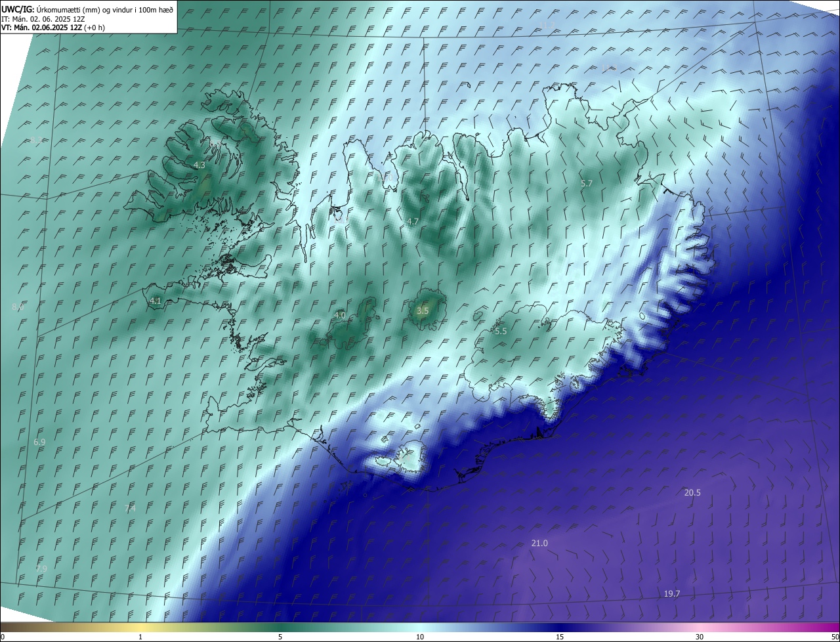Click the 4.1 value on Snæfellsnes peninsula
The width and height of the screenshot is (840, 642).
(x=156, y=301)
